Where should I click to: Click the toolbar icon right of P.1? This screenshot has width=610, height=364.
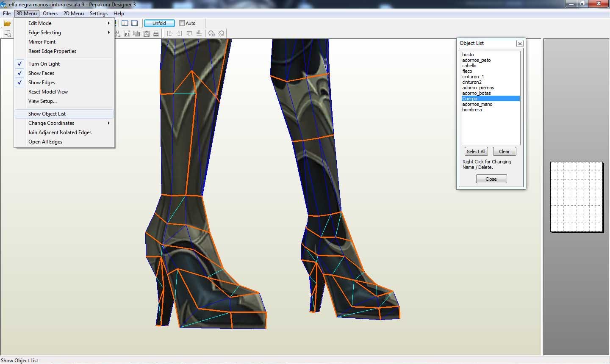(x=137, y=33)
